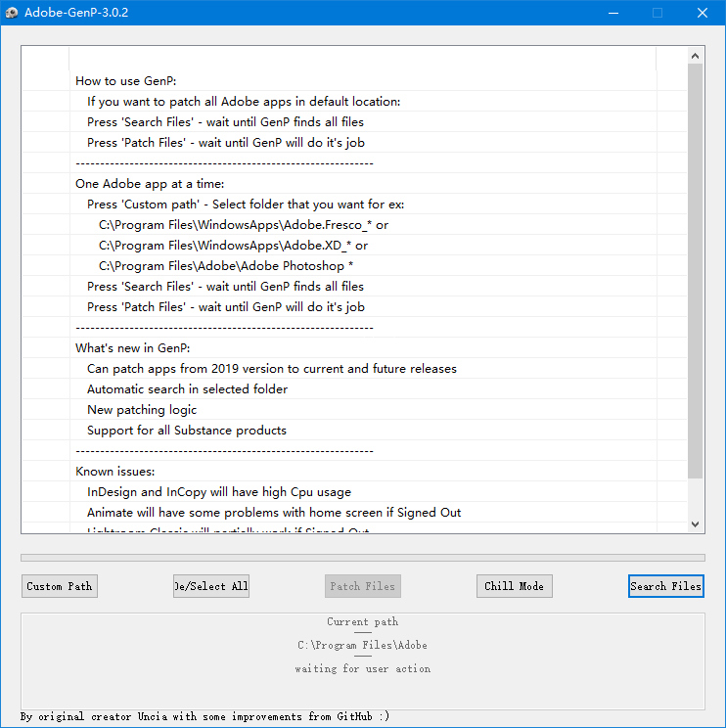
Task: Select 'If you want to patch all Adobe apps' row
Action: 354,101
